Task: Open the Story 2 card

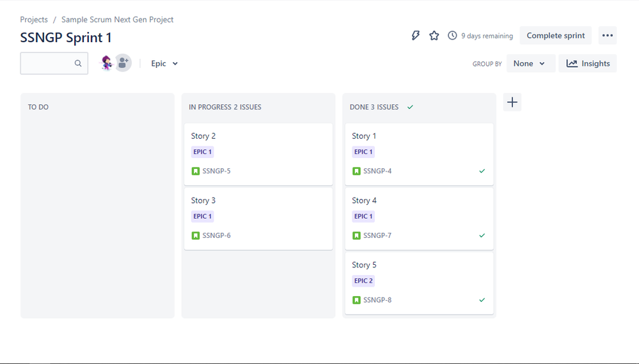Action: (203, 136)
